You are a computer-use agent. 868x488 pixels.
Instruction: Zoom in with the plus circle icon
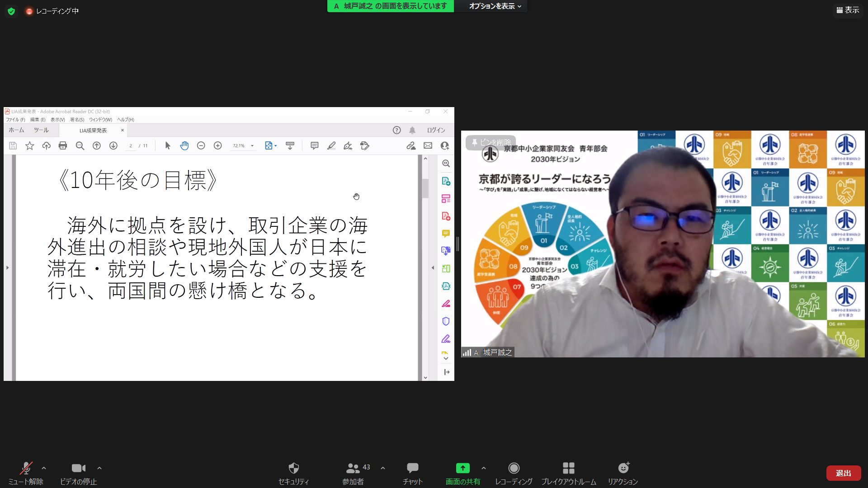point(218,145)
